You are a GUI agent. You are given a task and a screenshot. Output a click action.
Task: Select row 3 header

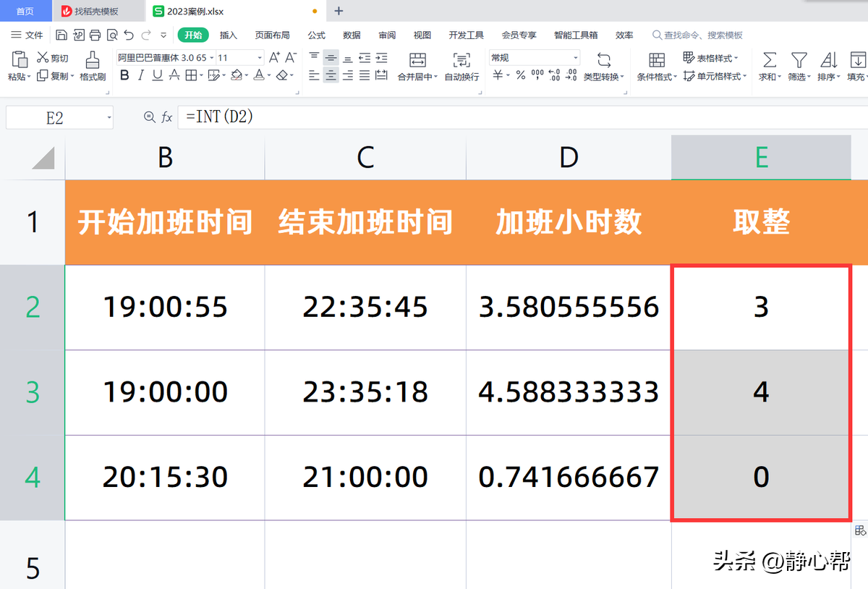(33, 392)
